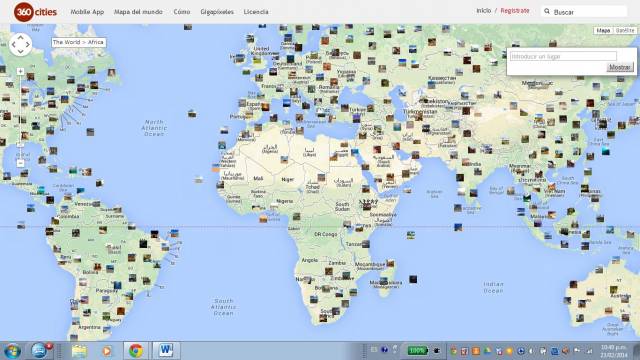Click the Mostrar button
This screenshot has width=640, height=360.
(x=620, y=67)
